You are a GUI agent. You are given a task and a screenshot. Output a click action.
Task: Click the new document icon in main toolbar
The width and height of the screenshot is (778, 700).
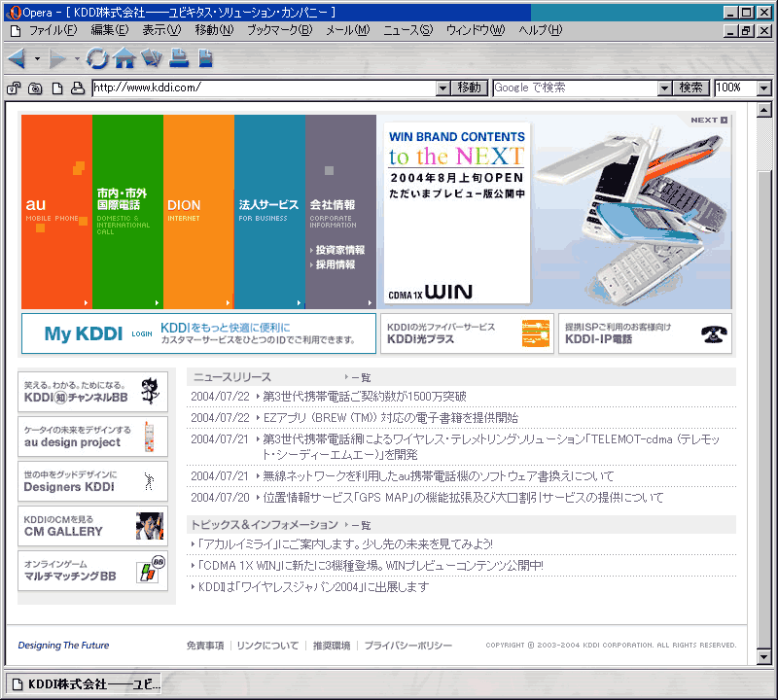(205, 58)
